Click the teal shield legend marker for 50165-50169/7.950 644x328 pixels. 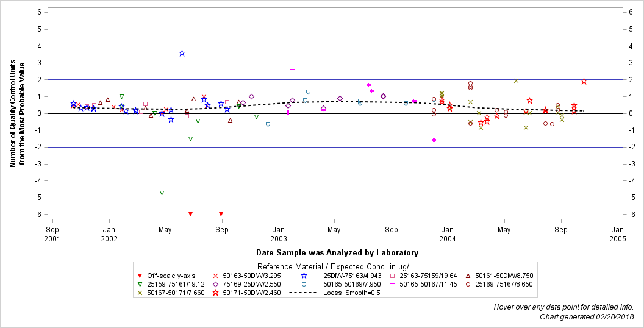(x=304, y=284)
